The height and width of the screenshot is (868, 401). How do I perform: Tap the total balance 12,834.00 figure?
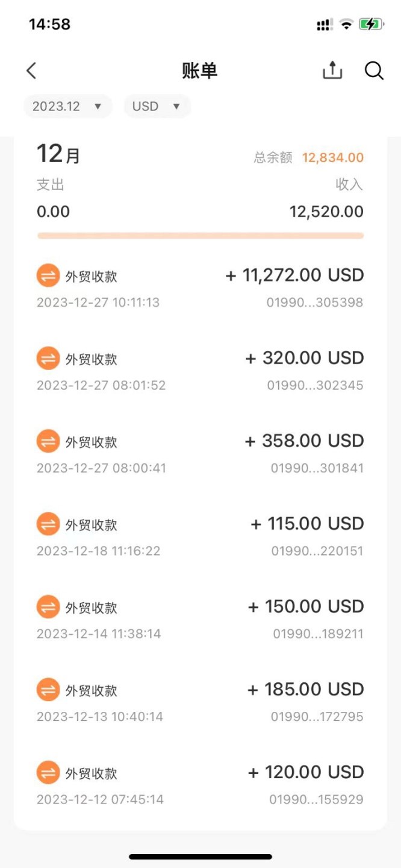(x=332, y=158)
